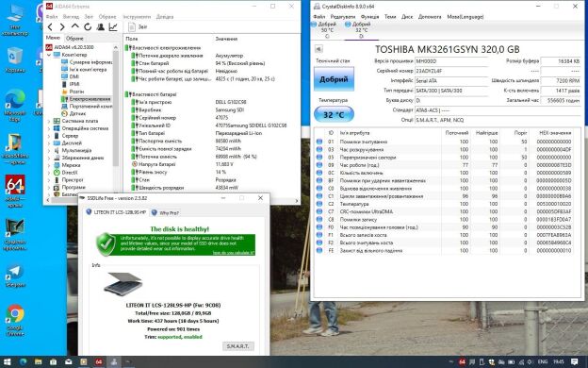Screen dimensions: 588x368
Task: Click the SMART row FE Захист від вільного падіння
Action: tap(444, 250)
